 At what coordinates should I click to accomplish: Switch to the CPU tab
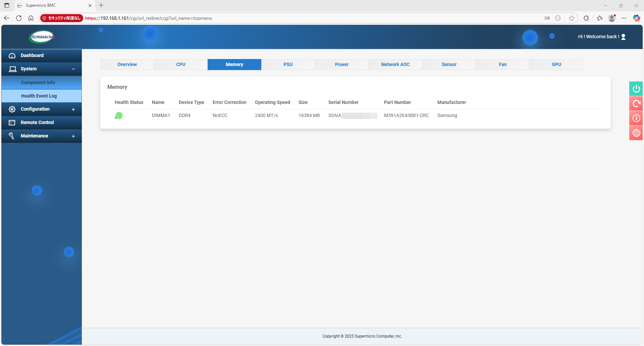(181, 64)
